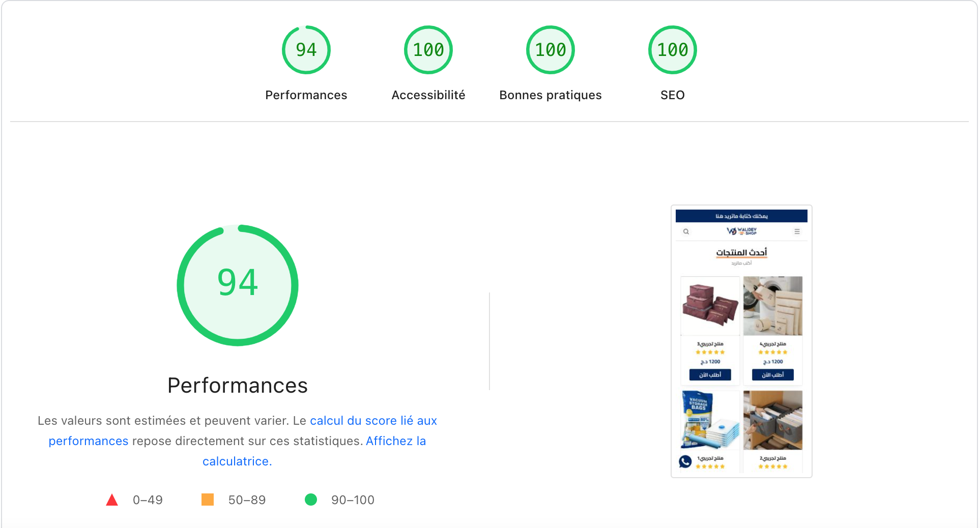Viewport: 980px width, 528px height.
Task: Click the Performances score gauge showing 94
Action: [x=306, y=50]
